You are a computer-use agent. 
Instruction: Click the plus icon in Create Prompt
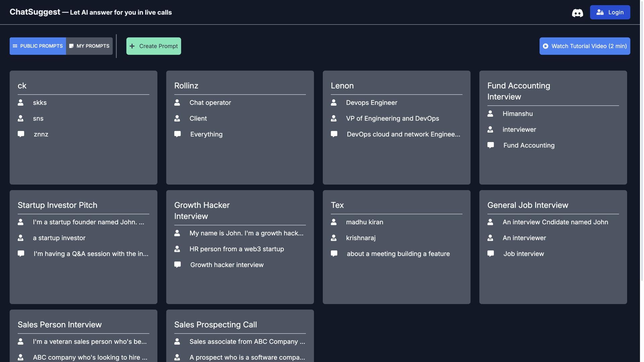132,46
